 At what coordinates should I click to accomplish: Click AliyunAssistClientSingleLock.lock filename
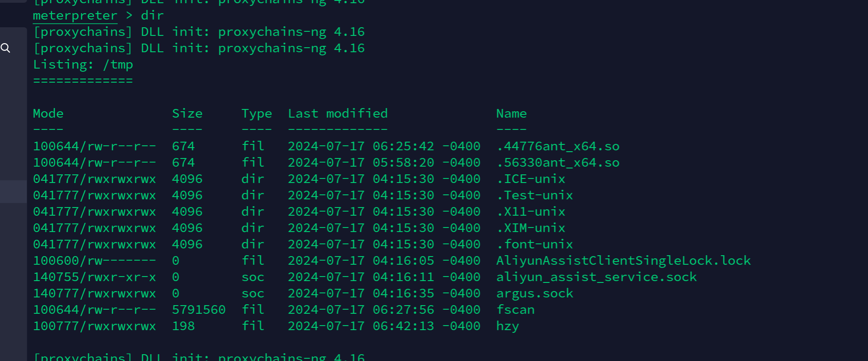[x=624, y=261]
